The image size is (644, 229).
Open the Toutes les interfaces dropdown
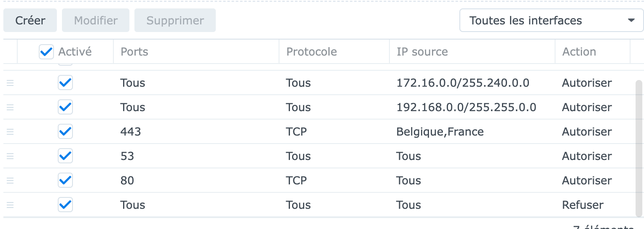pos(551,20)
